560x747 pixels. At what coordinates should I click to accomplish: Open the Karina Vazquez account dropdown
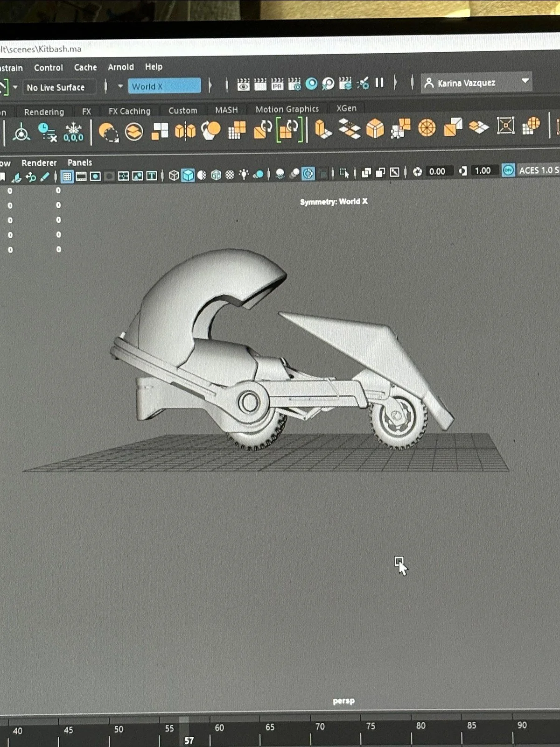[476, 83]
